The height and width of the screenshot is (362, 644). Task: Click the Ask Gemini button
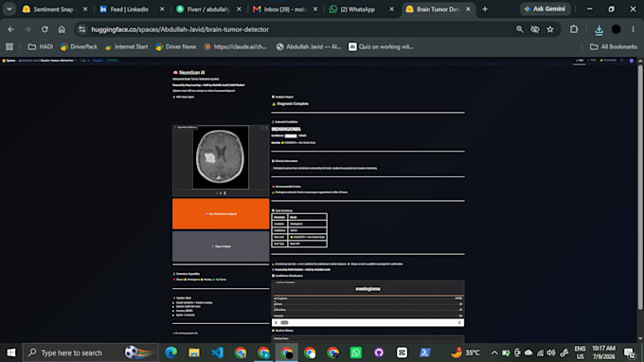pyautogui.click(x=545, y=9)
